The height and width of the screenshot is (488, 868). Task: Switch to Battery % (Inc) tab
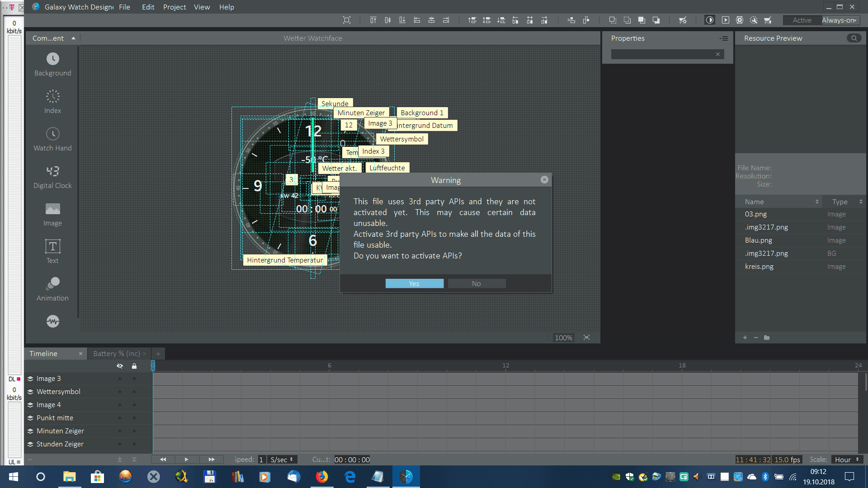[117, 354]
